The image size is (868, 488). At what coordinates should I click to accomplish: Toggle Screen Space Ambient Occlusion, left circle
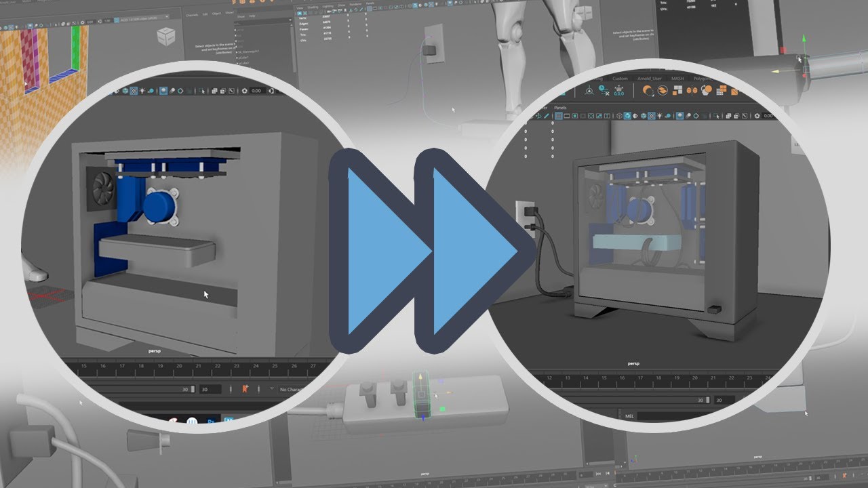pyautogui.click(x=163, y=91)
